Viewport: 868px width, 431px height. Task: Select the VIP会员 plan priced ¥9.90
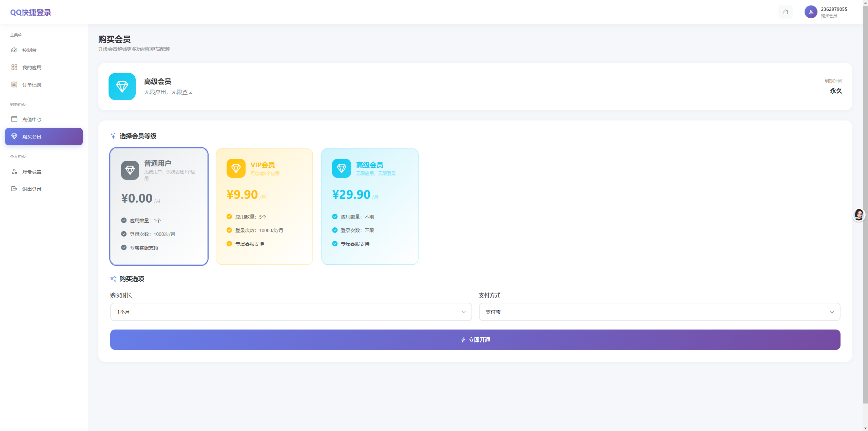tap(264, 206)
